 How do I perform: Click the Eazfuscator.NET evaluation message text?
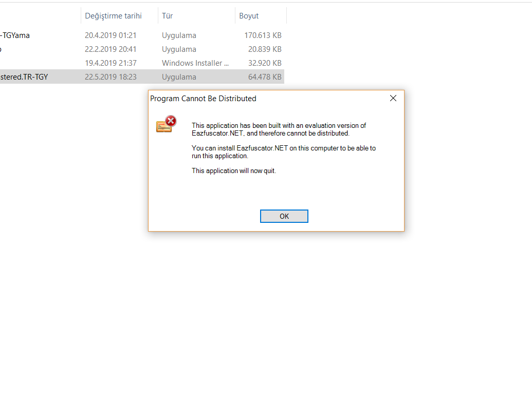click(x=279, y=129)
